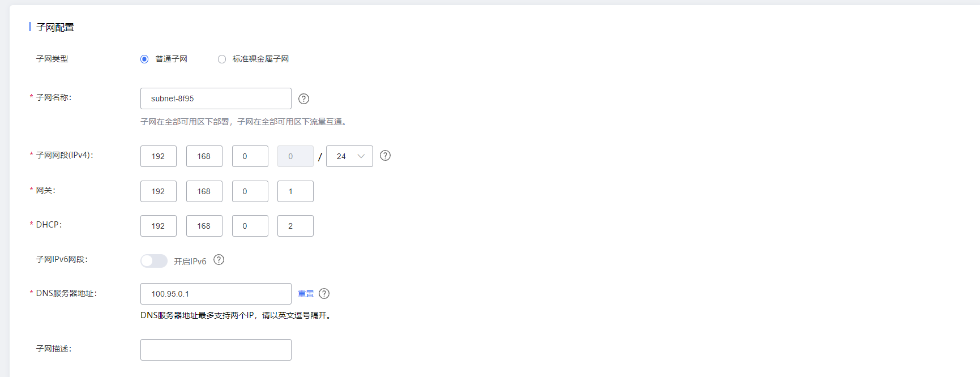Click the DNS server address field 100.95.0.1
The width and height of the screenshot is (980, 377).
click(216, 294)
